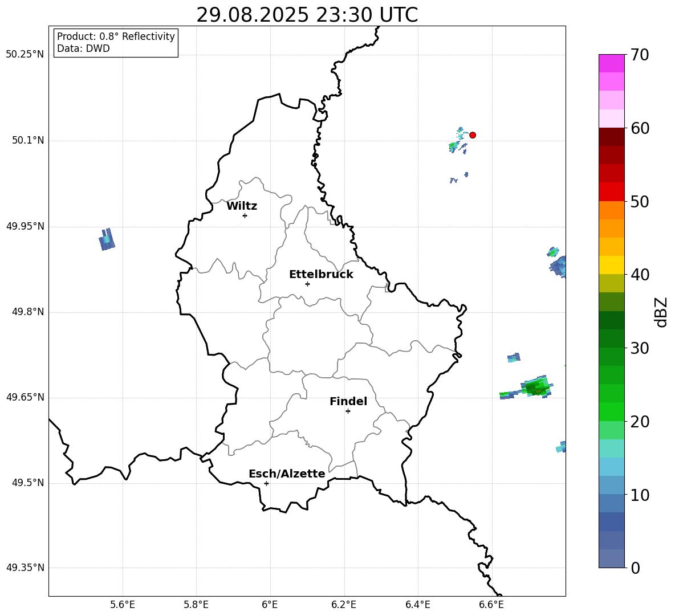This screenshot has height=616, width=675.
Task: Click the 6.2°E longitude label
Action: click(344, 605)
